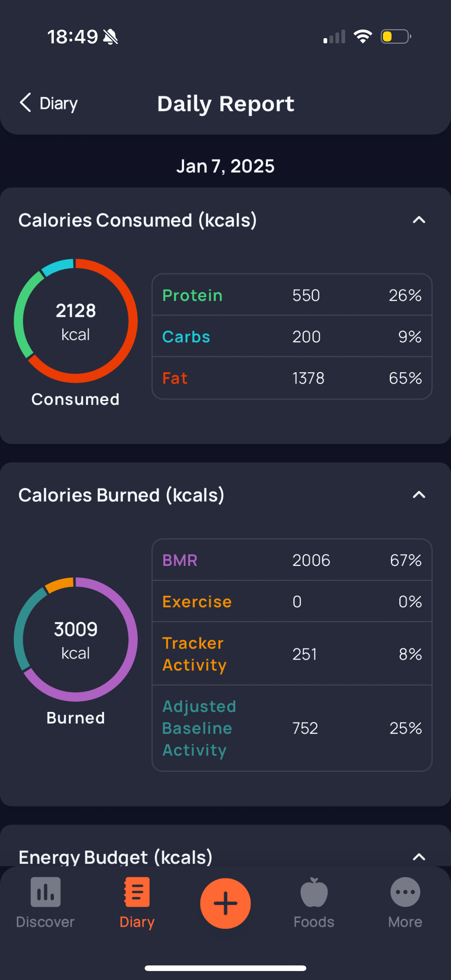Collapse the Calories Burned section
The height and width of the screenshot is (980, 451).
pos(418,494)
